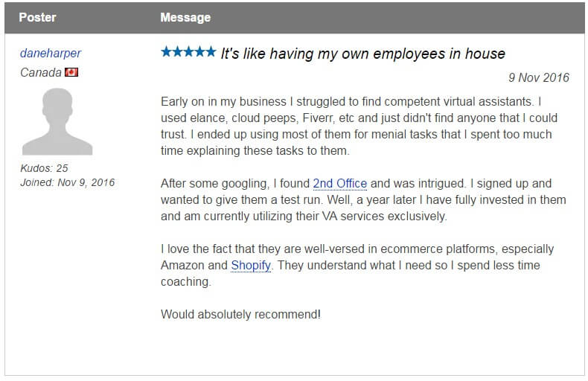Viewport: 588px width, 381px height.
Task: Click the second blue rating star
Action: click(x=178, y=52)
